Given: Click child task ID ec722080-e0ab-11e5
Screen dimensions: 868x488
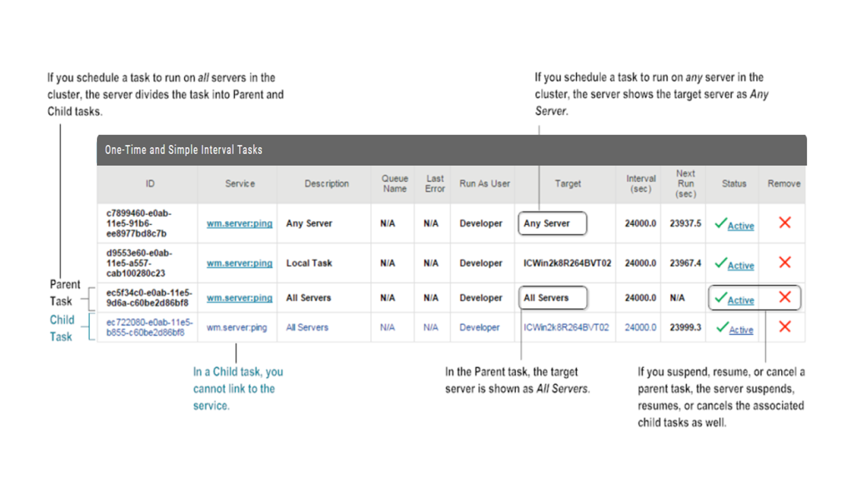Looking at the screenshot, I should (x=149, y=327).
